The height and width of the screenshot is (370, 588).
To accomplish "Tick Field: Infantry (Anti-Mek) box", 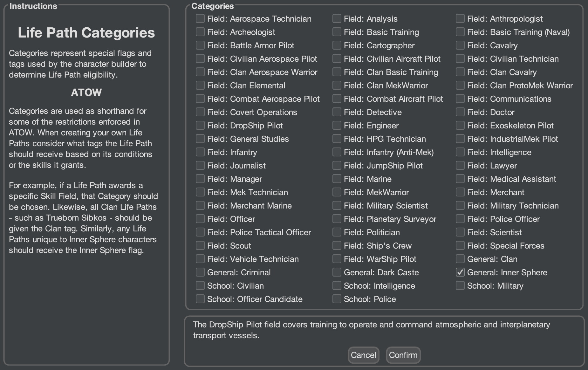I will (x=337, y=152).
